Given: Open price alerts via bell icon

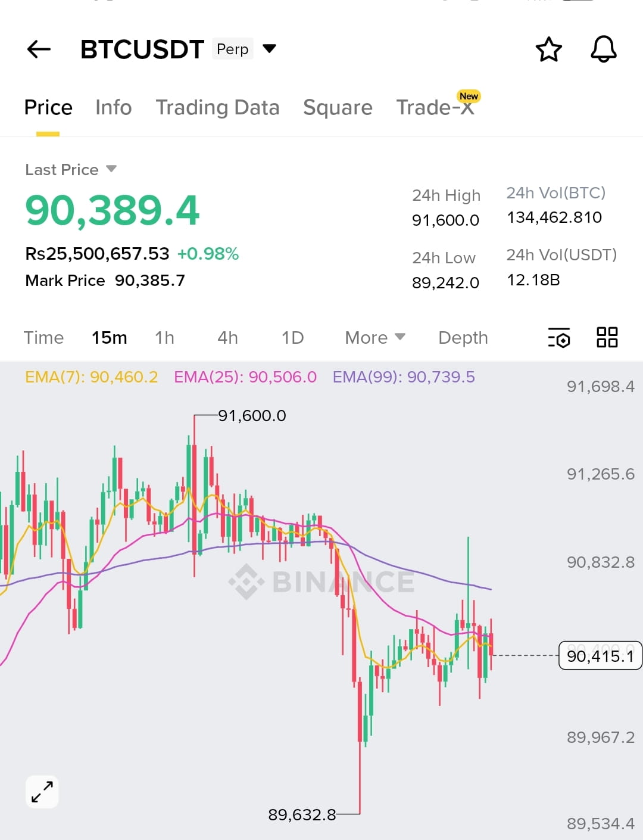Looking at the screenshot, I should coord(603,49).
